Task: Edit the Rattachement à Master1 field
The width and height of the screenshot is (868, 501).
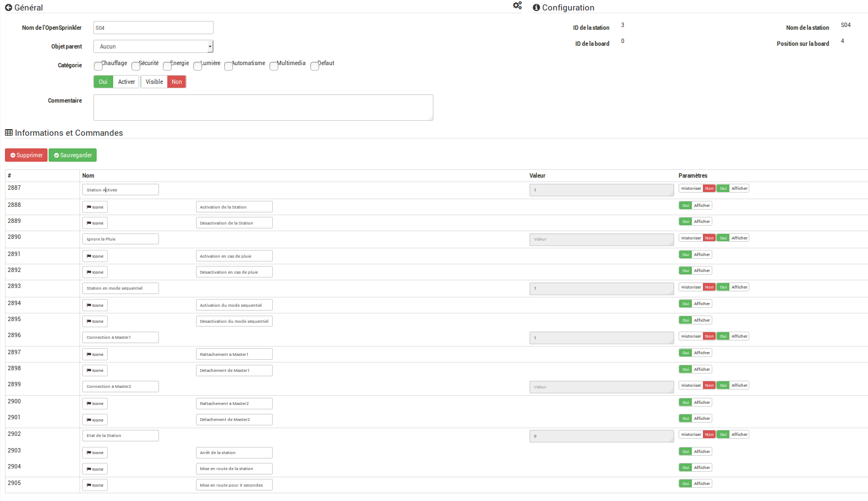Action: point(234,354)
